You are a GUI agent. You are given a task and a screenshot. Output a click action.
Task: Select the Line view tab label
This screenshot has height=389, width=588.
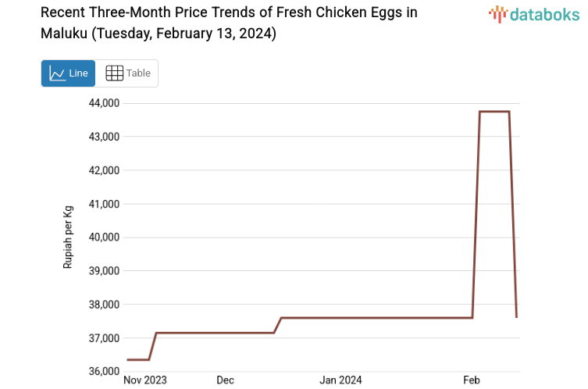(x=78, y=73)
